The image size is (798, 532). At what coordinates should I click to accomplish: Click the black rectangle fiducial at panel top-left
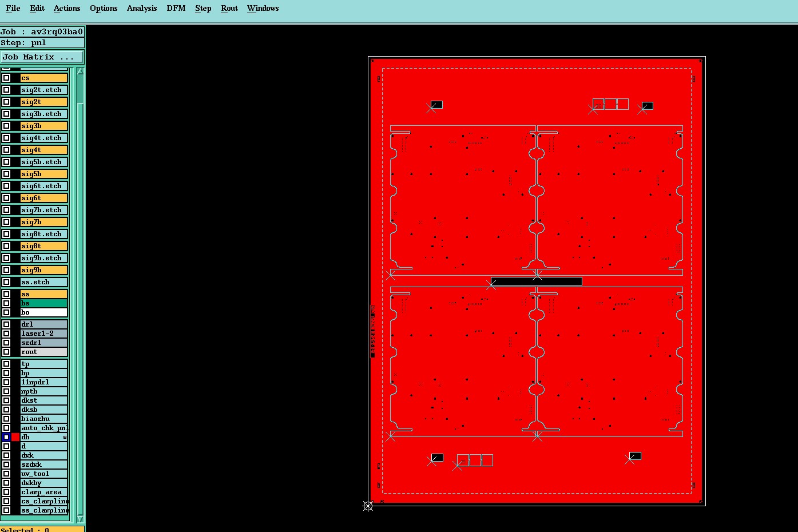436,105
